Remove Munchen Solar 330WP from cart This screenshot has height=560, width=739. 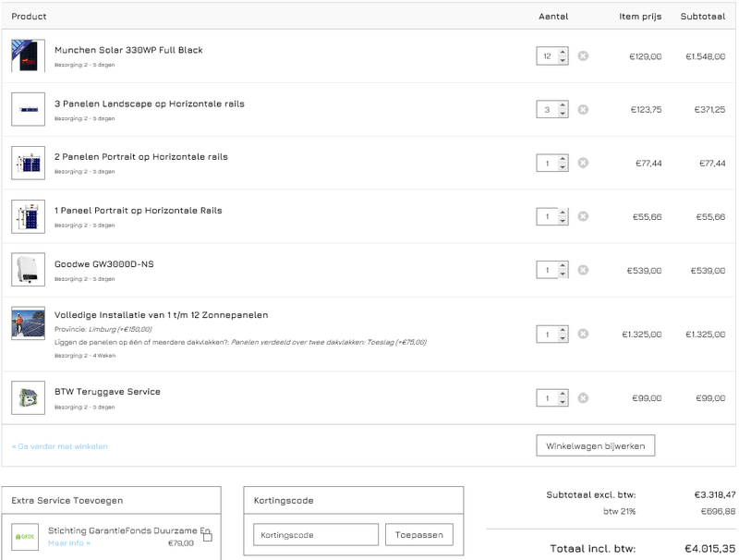pos(583,56)
